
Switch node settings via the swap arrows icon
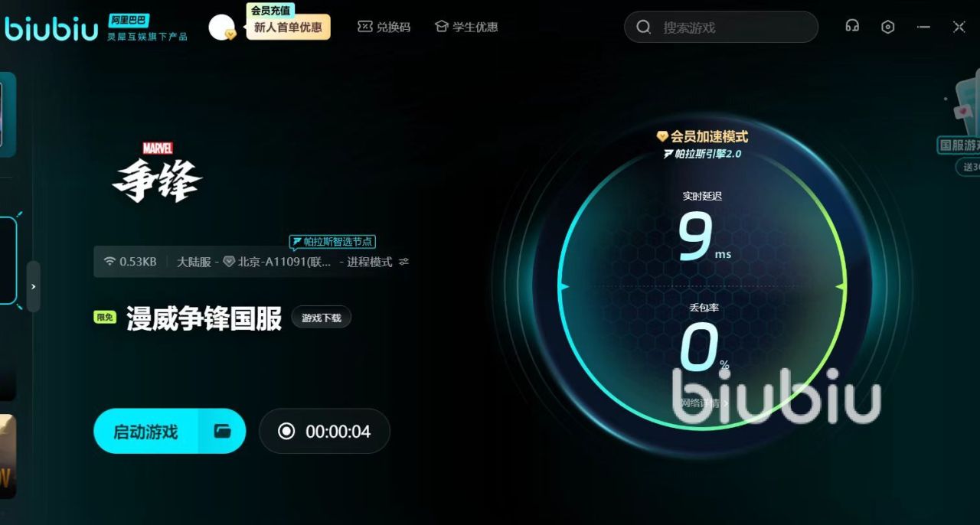tap(403, 262)
